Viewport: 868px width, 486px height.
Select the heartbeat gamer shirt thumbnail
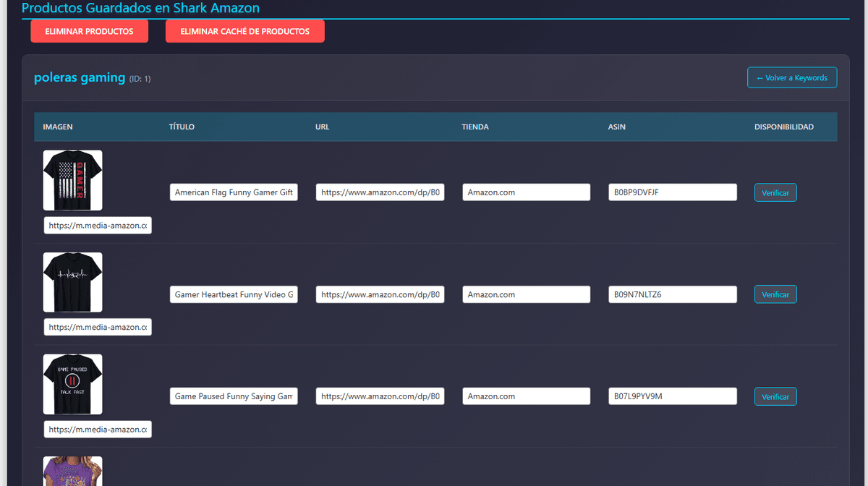tap(72, 282)
